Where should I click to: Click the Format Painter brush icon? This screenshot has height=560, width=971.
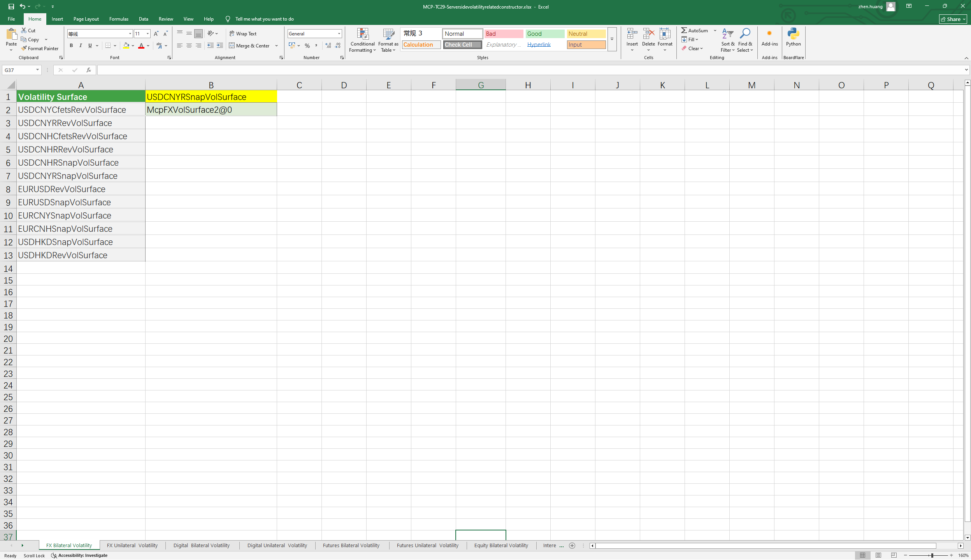pyautogui.click(x=24, y=49)
